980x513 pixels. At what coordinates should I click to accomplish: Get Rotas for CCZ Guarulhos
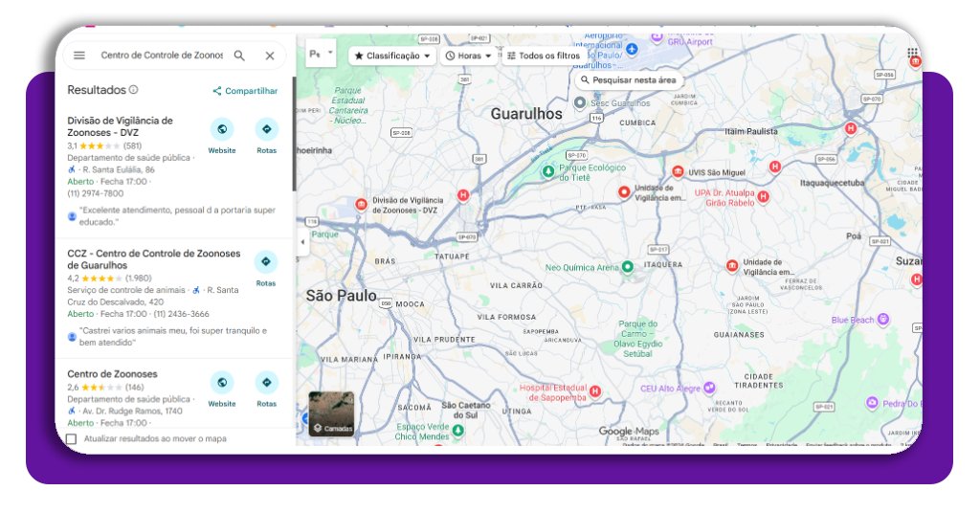(x=266, y=262)
